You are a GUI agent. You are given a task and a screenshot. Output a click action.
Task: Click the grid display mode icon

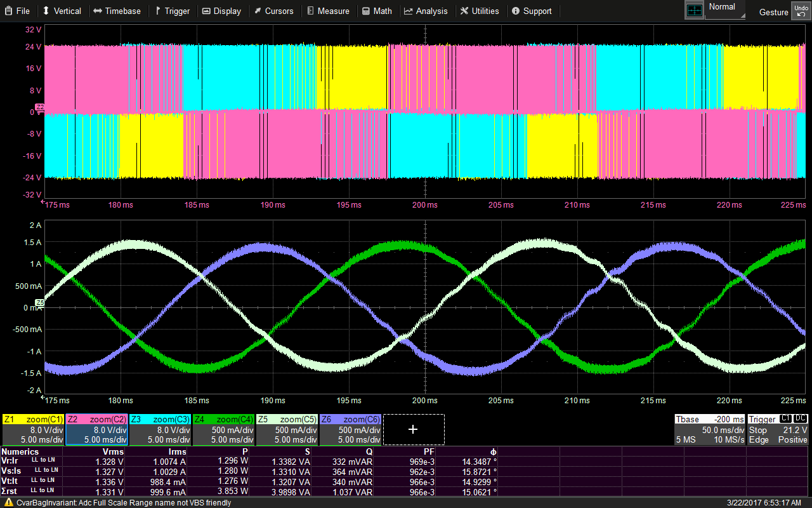click(x=695, y=10)
